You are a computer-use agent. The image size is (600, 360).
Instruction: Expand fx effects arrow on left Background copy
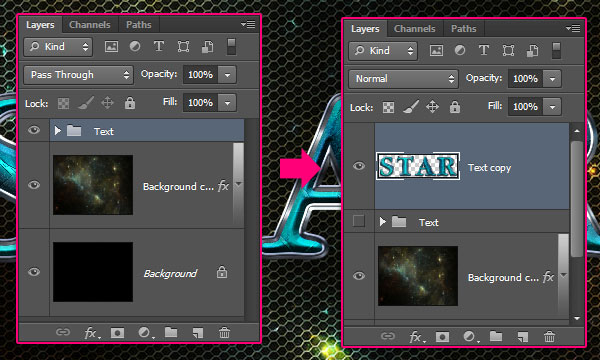click(239, 185)
